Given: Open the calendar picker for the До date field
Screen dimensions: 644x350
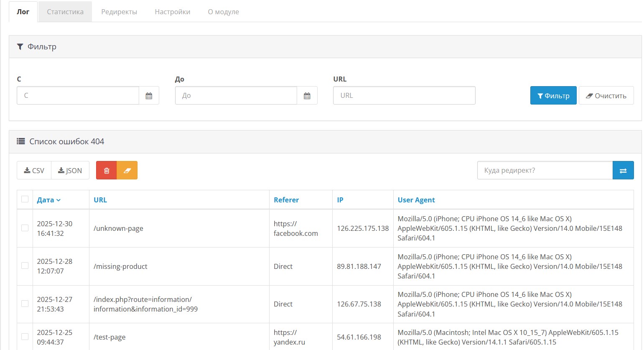Looking at the screenshot, I should point(307,96).
